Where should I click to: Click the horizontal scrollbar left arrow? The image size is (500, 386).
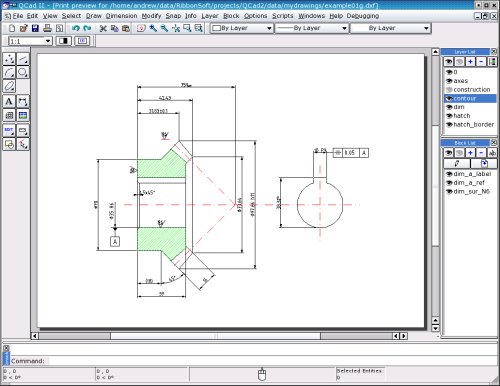35,336
